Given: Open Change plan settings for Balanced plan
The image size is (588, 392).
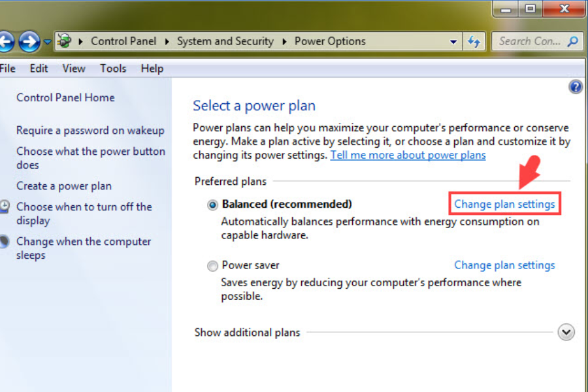Looking at the screenshot, I should (504, 204).
